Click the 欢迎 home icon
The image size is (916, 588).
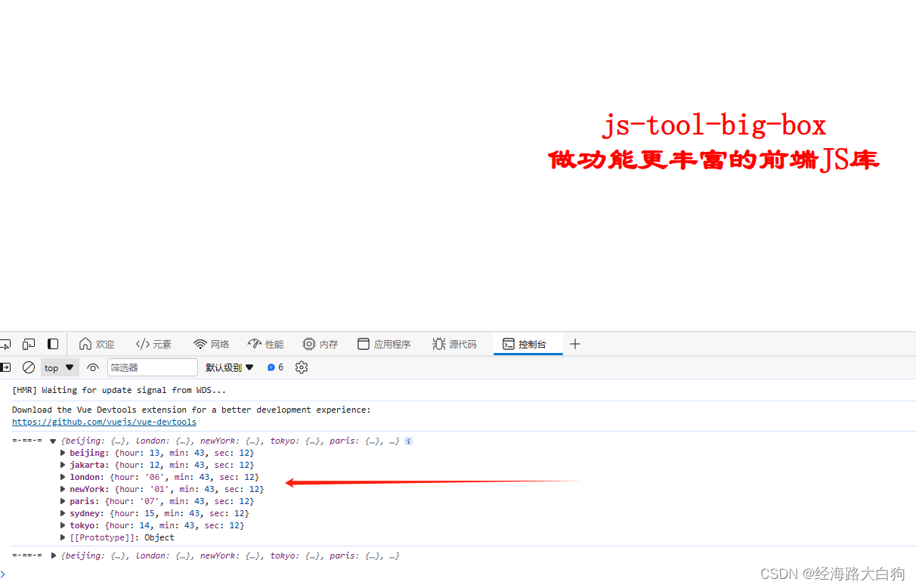point(85,344)
